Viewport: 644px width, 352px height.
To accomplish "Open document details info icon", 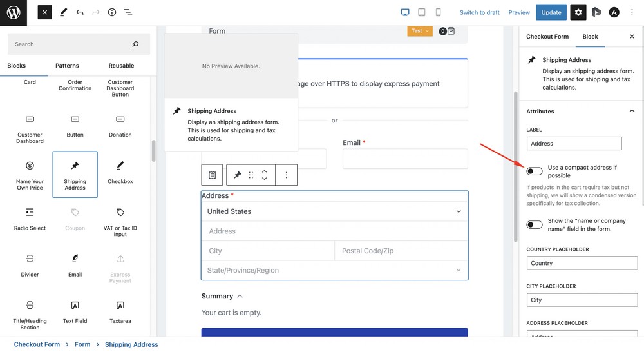I will pyautogui.click(x=112, y=12).
